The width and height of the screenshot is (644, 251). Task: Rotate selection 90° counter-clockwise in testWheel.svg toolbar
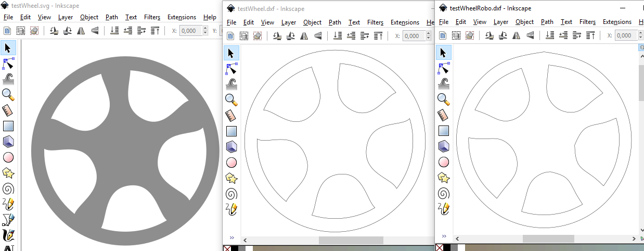pos(54,31)
